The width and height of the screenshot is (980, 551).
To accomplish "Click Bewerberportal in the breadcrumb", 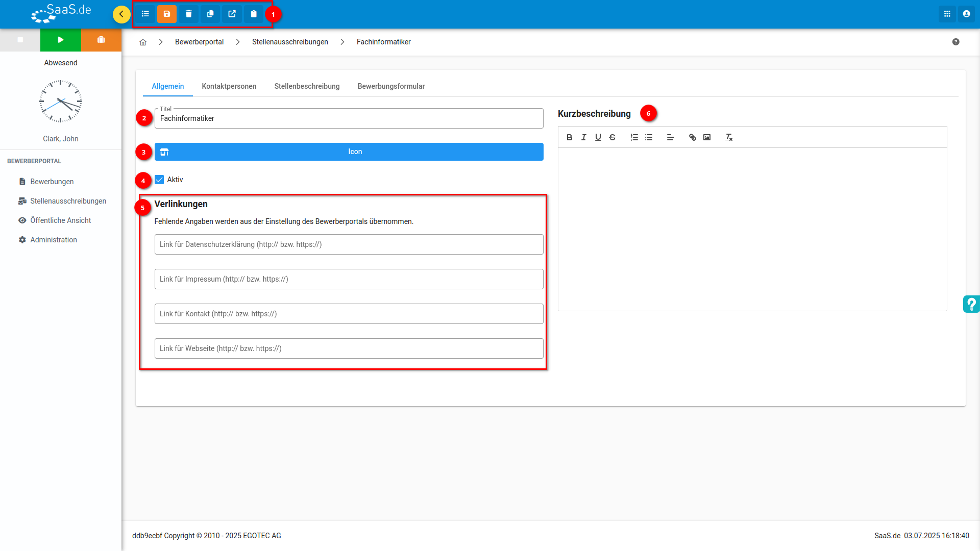I will (x=200, y=42).
